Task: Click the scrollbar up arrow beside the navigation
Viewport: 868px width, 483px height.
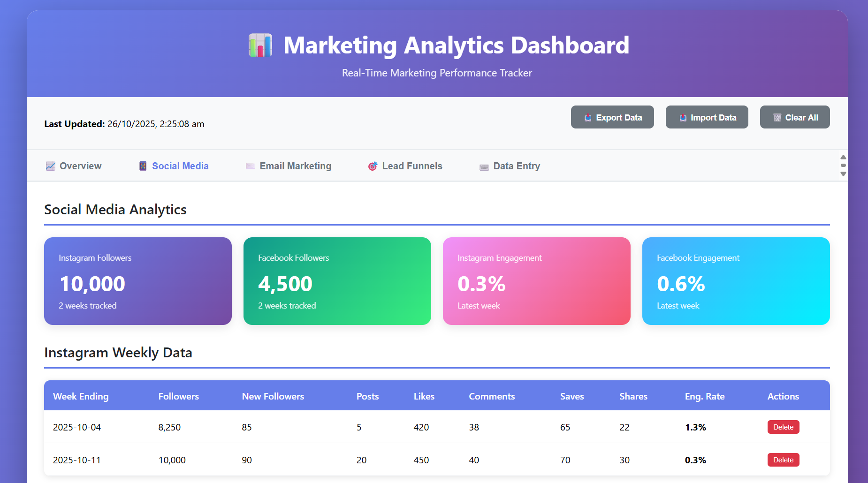Action: [x=843, y=157]
